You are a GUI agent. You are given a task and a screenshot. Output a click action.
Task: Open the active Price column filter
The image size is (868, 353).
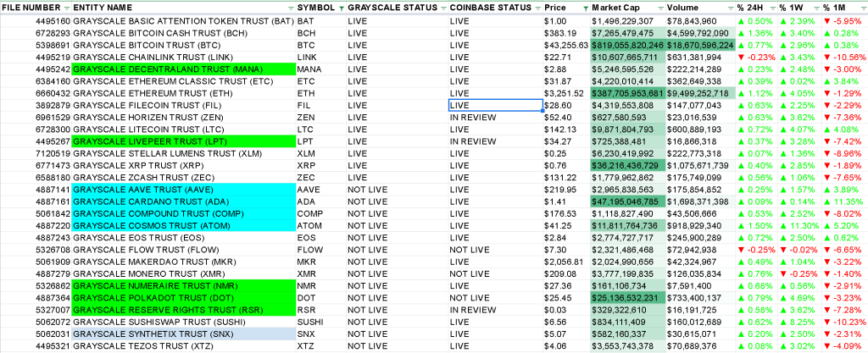tap(585, 8)
